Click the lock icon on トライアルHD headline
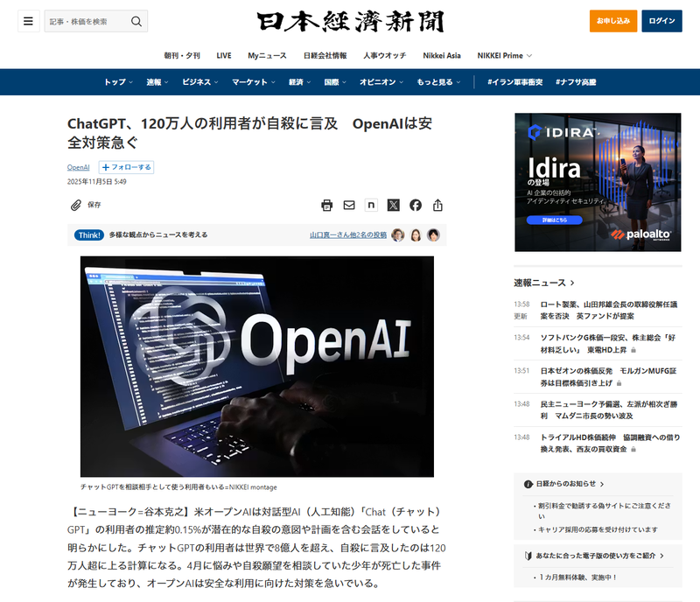The image size is (700, 602). click(633, 449)
